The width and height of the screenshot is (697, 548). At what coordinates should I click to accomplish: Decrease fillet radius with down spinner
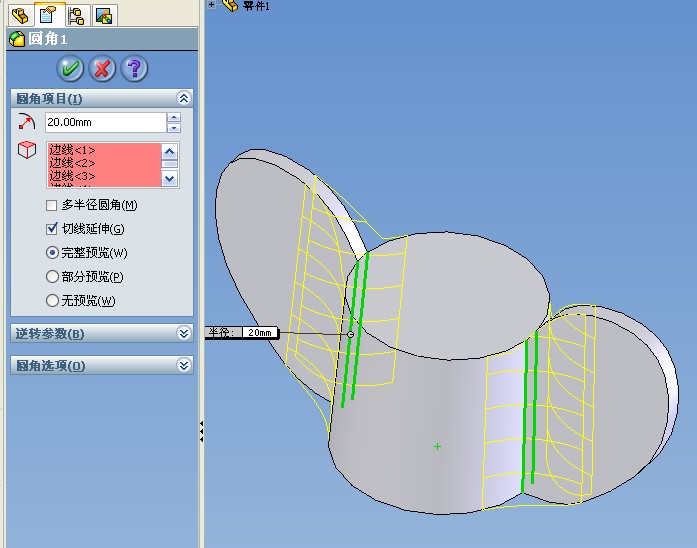tap(174, 128)
